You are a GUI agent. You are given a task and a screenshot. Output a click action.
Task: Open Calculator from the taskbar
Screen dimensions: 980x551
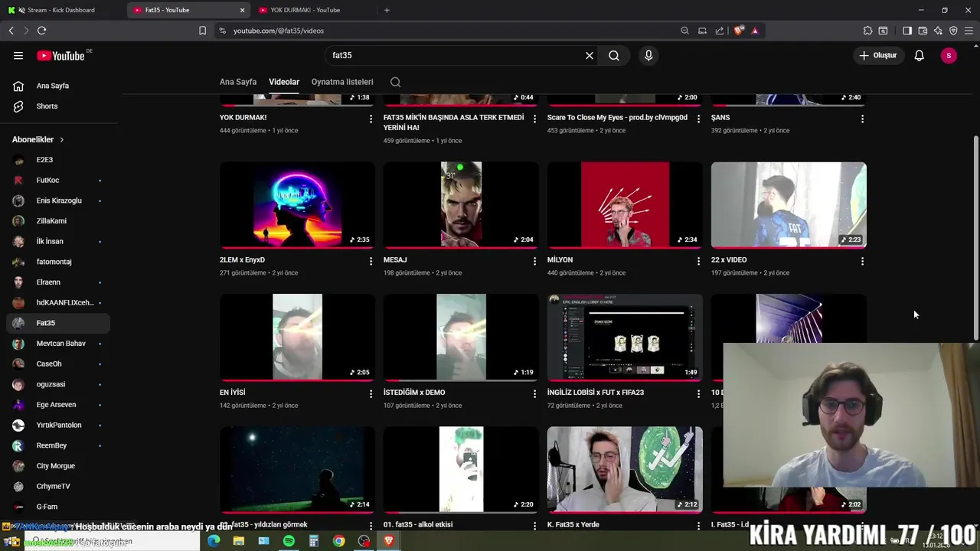314,541
